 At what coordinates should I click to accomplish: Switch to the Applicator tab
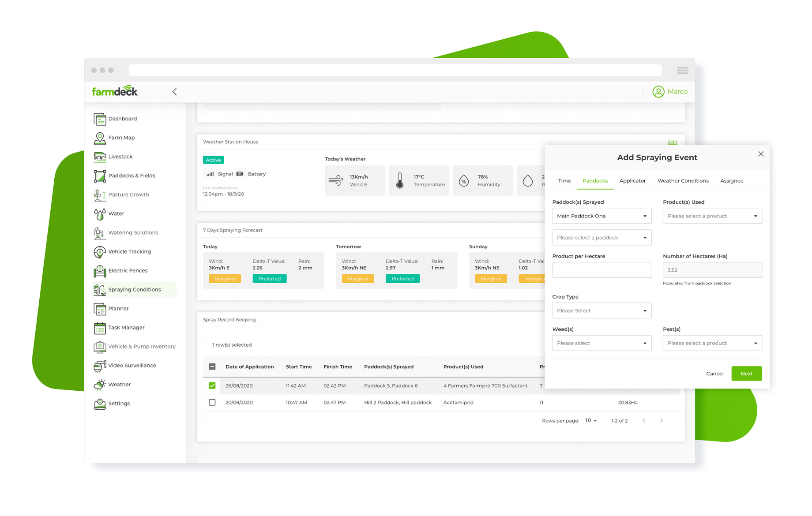[x=632, y=181]
